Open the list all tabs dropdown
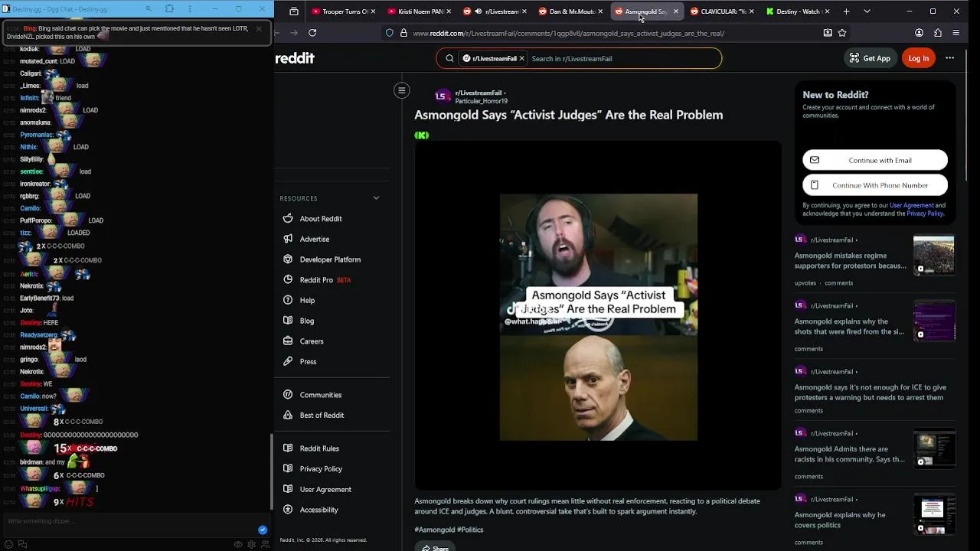980x551 pixels. coord(867,11)
